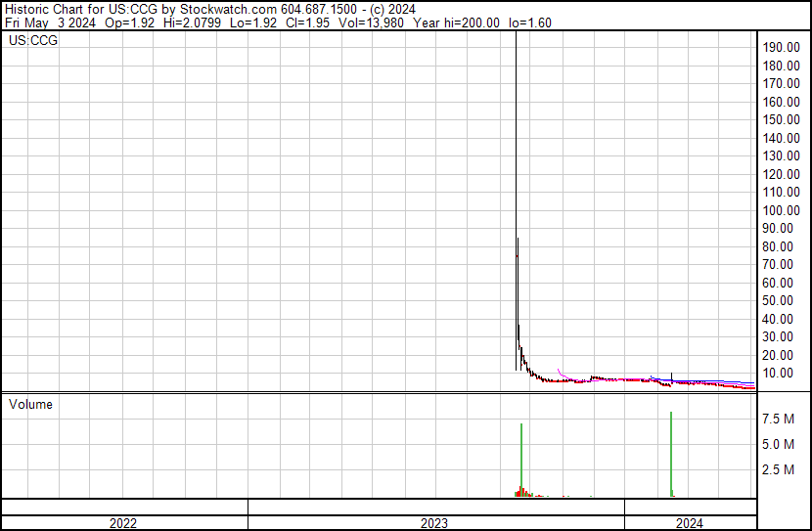This screenshot has height=531, width=812.
Task: Click the 10.00 price axis label
Action: tap(778, 374)
